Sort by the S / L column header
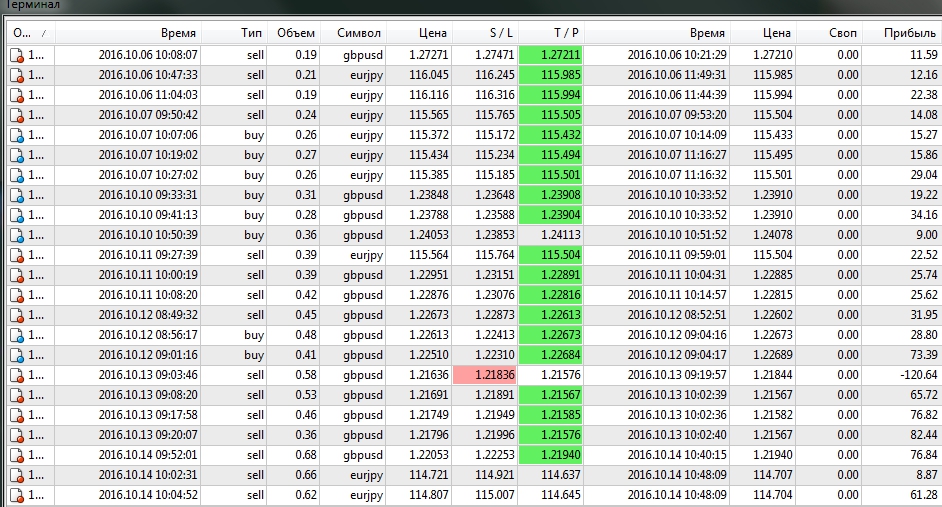This screenshot has width=942, height=507. [484, 33]
